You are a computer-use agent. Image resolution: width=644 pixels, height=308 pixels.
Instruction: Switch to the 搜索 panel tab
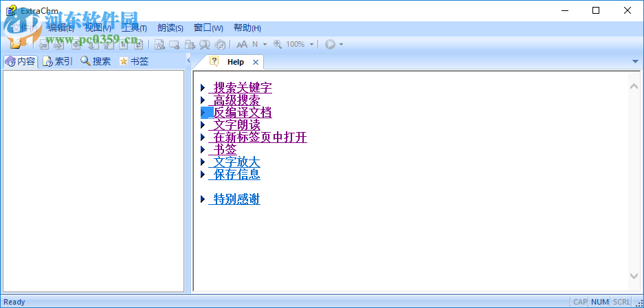coord(96,62)
